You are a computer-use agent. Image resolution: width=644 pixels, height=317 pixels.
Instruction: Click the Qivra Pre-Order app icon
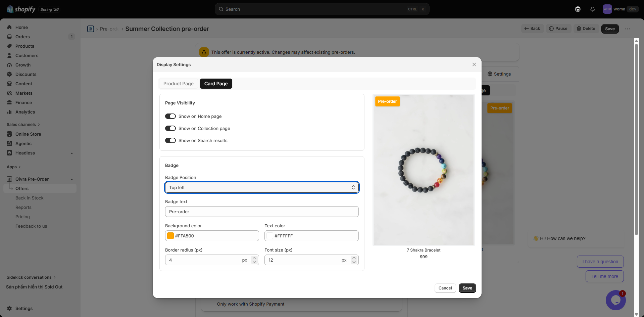point(9,179)
